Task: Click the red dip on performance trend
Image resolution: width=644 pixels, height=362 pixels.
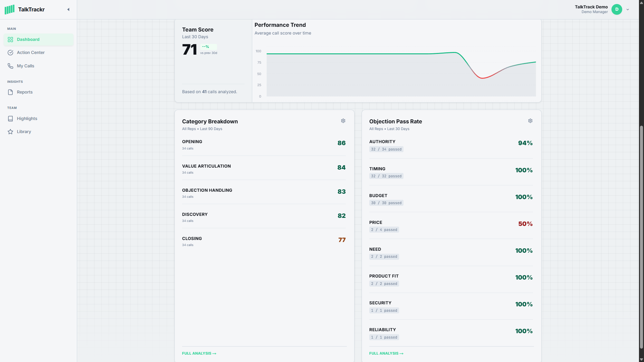Action: [x=482, y=78]
